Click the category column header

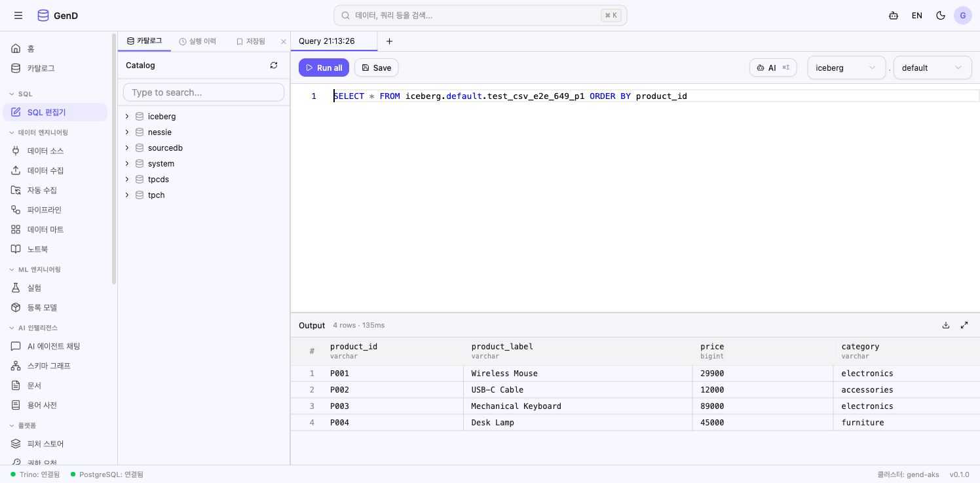907,351
